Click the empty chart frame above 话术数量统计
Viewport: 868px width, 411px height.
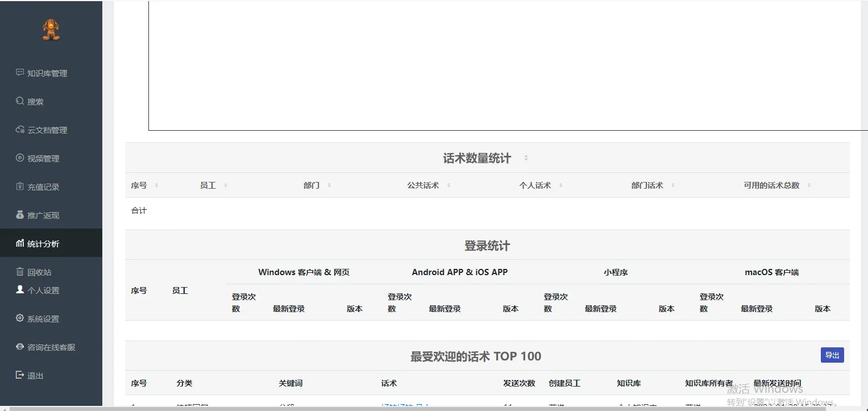508,65
